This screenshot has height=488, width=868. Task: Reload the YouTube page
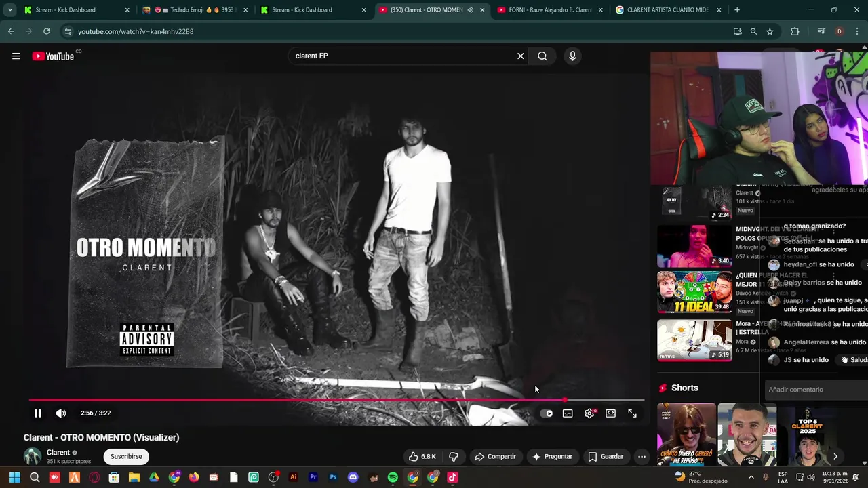click(46, 31)
